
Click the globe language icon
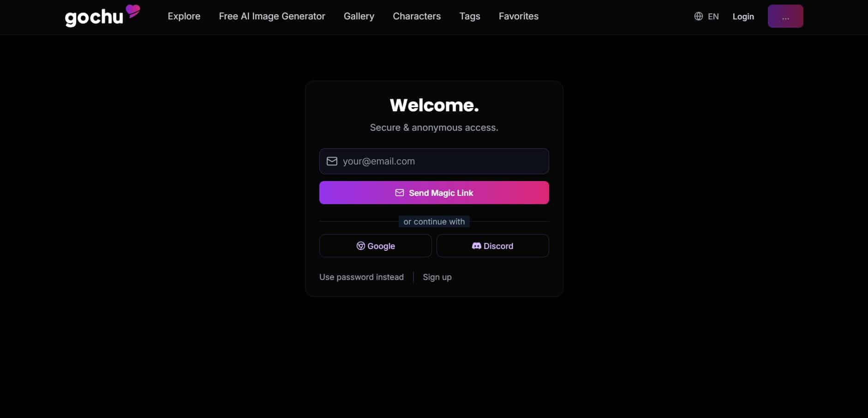click(x=699, y=17)
